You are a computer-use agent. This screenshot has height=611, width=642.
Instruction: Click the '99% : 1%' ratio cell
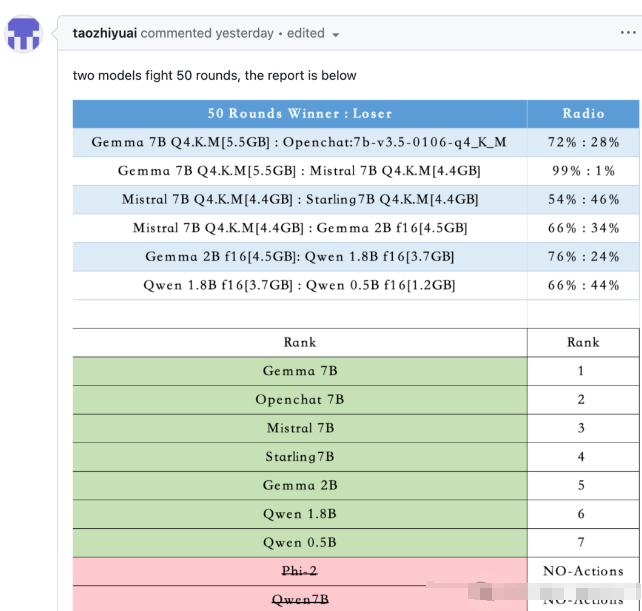[583, 171]
